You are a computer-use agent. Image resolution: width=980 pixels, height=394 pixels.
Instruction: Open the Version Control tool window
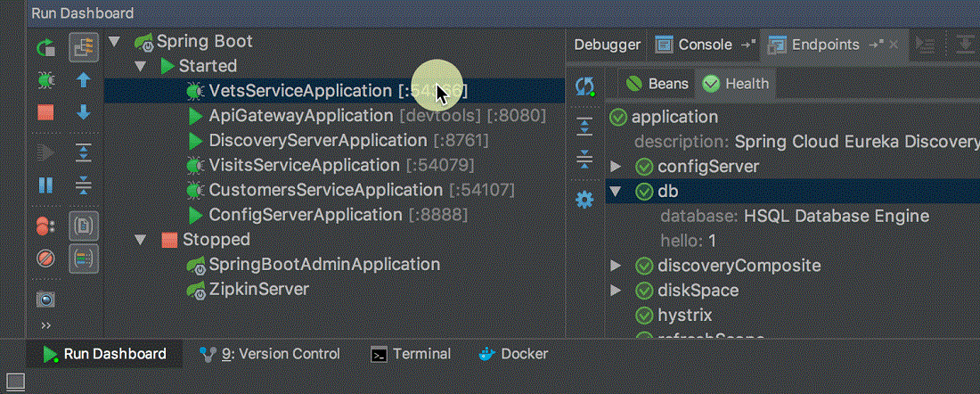point(269,355)
